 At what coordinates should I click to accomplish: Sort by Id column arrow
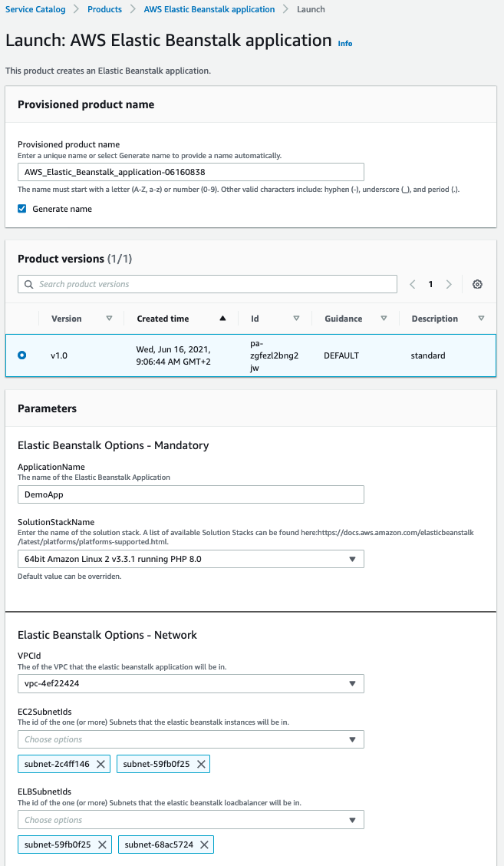coord(296,319)
